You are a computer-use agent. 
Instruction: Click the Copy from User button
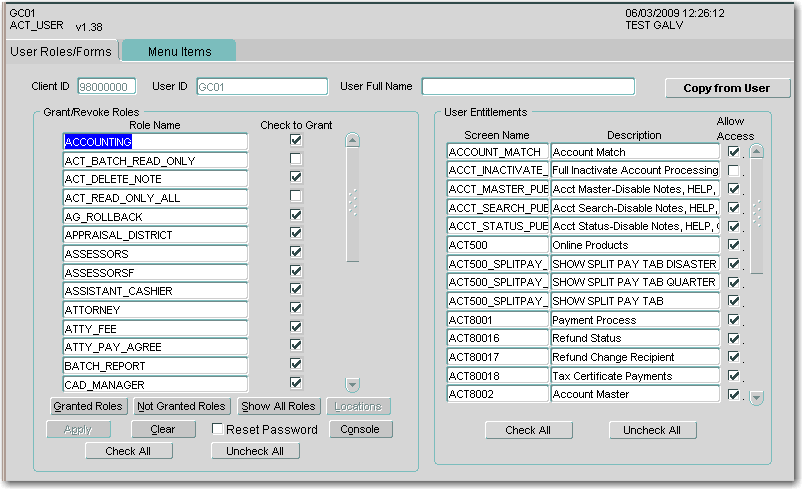(727, 88)
